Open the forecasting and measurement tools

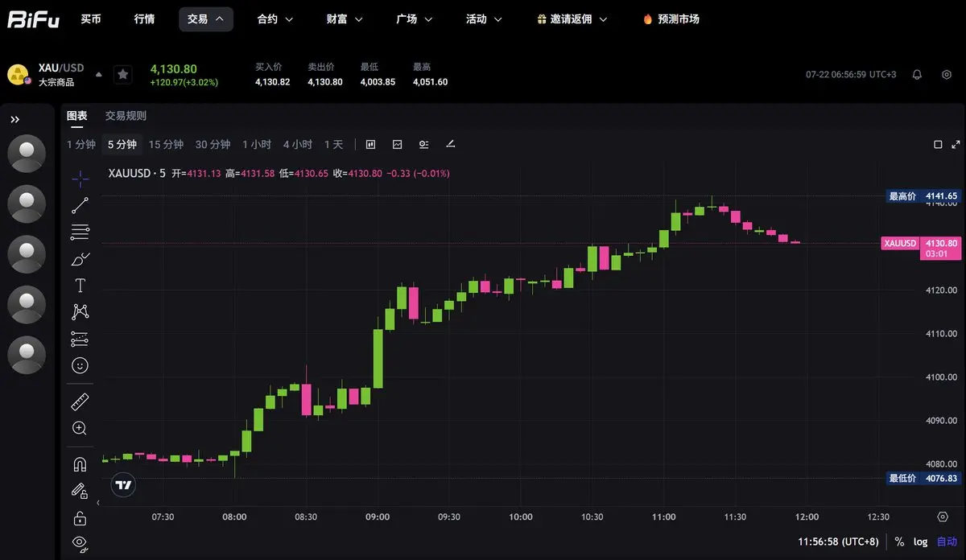tap(80, 338)
